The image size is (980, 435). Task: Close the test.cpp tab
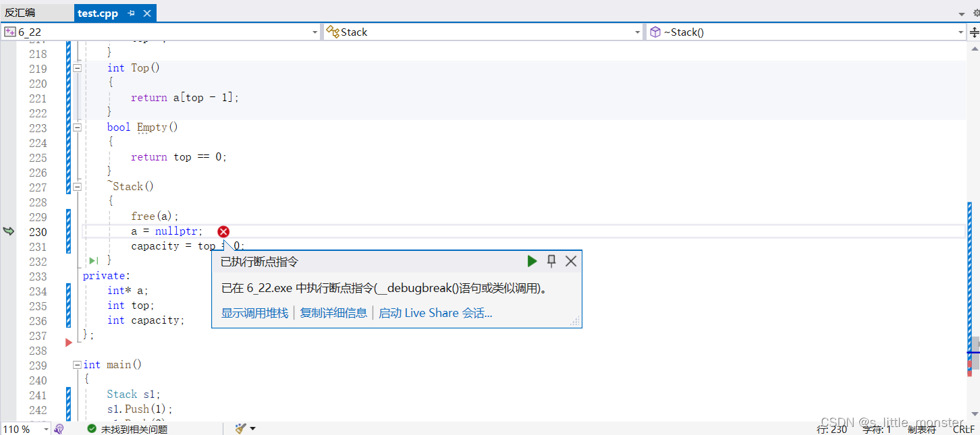point(148,13)
